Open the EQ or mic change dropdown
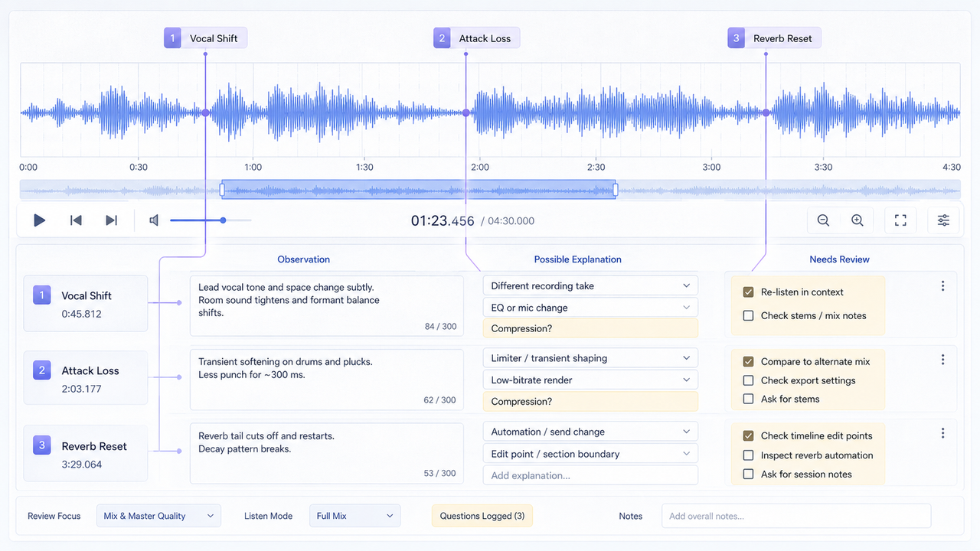Image resolution: width=980 pixels, height=551 pixels. pos(590,308)
